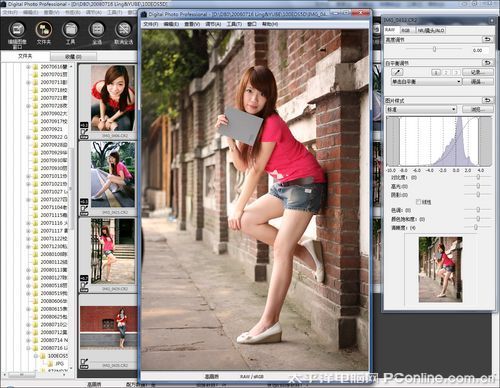Image resolution: width=500 pixels, height=388 pixels.
Task: Select white balance personal setting 3
Action: (456, 72)
